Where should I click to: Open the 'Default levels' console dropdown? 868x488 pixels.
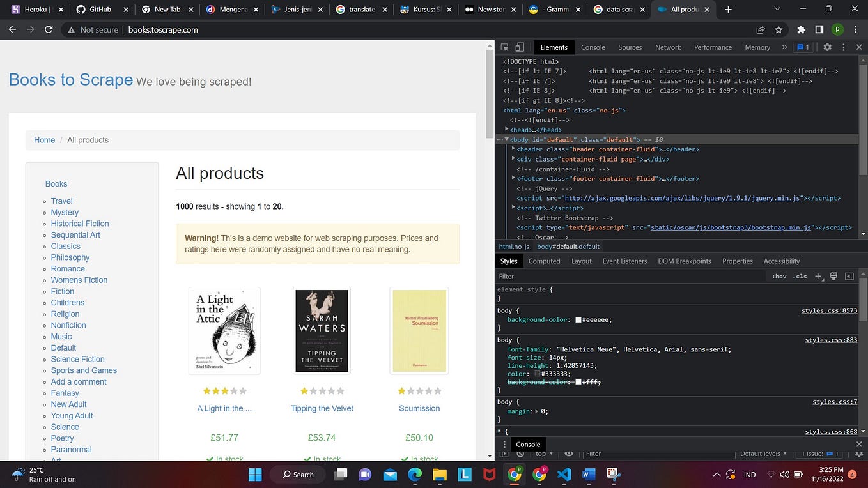(762, 454)
